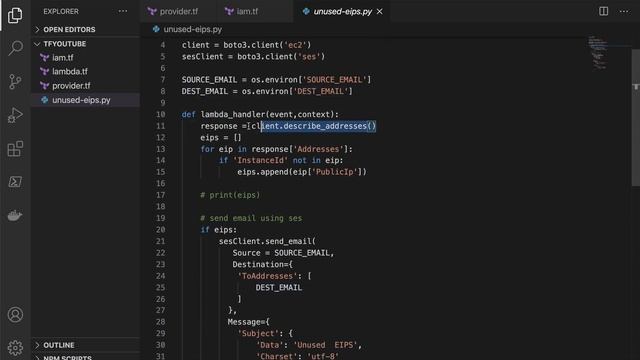
Task: Open the Accounts icon
Action: pos(15,315)
